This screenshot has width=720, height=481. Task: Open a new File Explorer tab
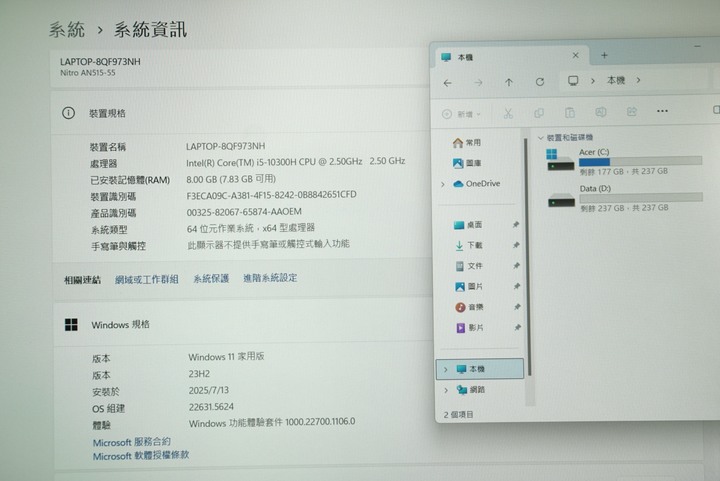coord(604,56)
